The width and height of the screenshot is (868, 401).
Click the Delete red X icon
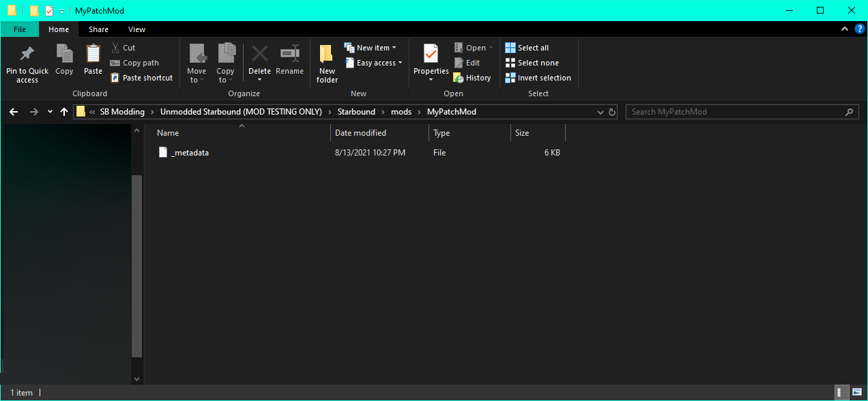pyautogui.click(x=259, y=54)
